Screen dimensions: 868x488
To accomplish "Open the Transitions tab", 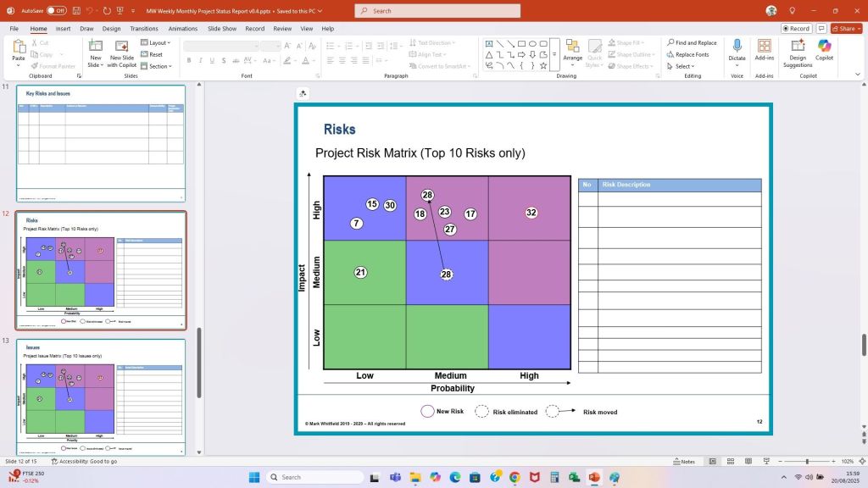I will pyautogui.click(x=143, y=28).
